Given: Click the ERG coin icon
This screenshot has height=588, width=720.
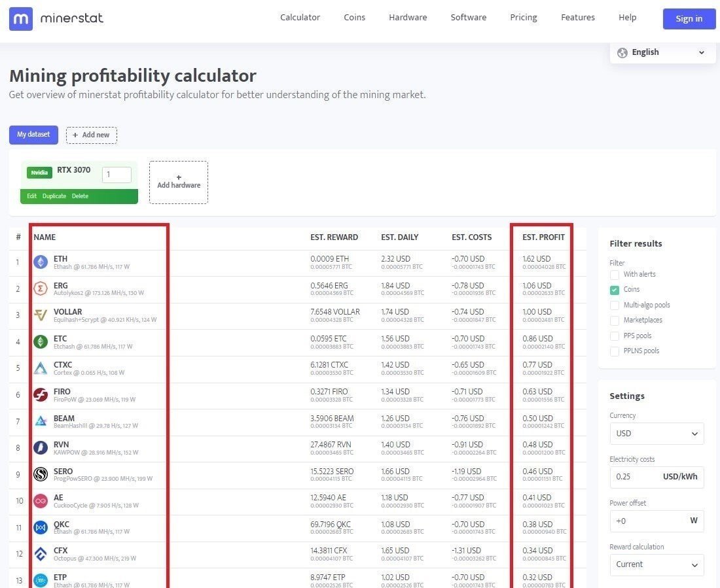Looking at the screenshot, I should click(41, 288).
